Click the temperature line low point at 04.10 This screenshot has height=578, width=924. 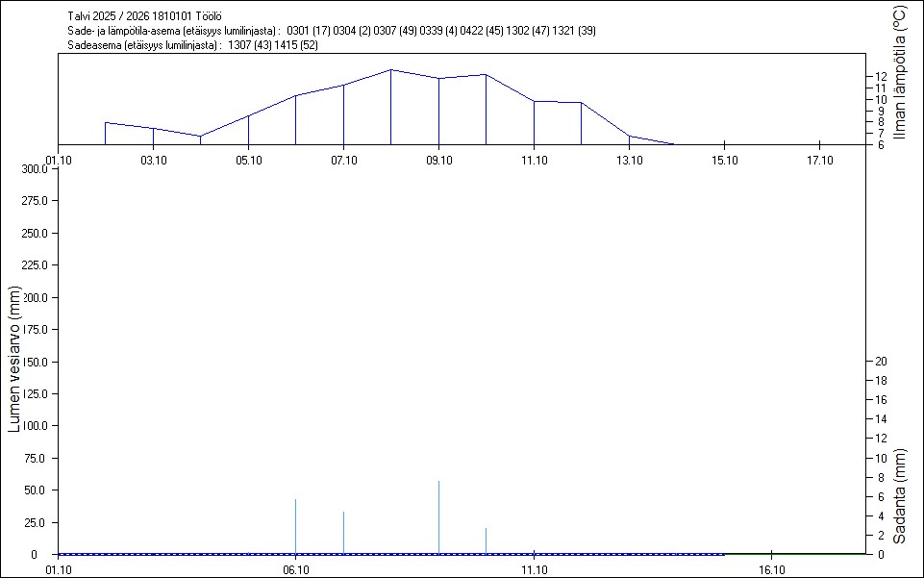point(200,137)
